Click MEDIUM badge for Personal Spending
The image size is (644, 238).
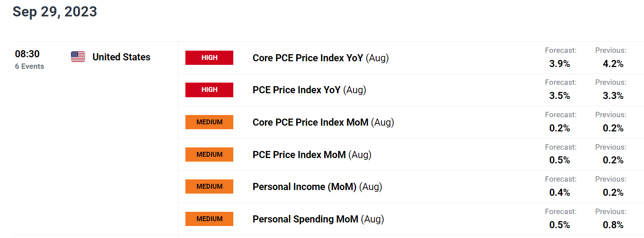(209, 219)
